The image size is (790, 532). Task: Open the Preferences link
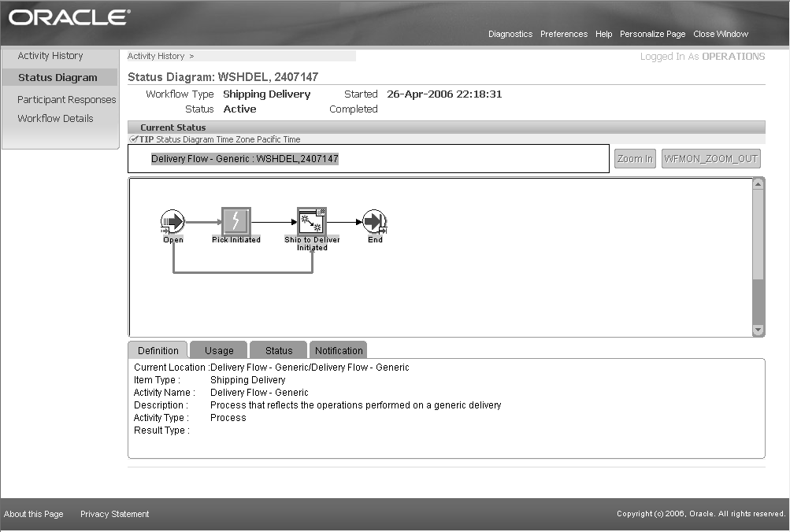tap(564, 34)
